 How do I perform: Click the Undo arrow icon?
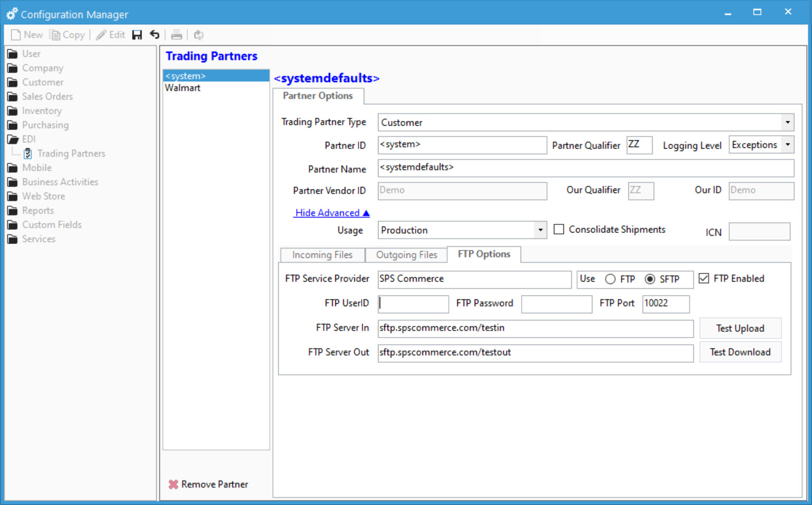point(154,34)
